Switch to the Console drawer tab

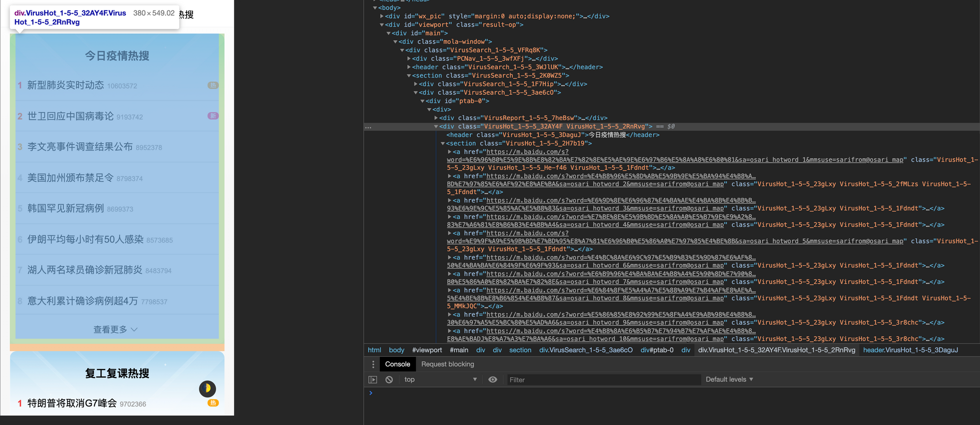[397, 364]
